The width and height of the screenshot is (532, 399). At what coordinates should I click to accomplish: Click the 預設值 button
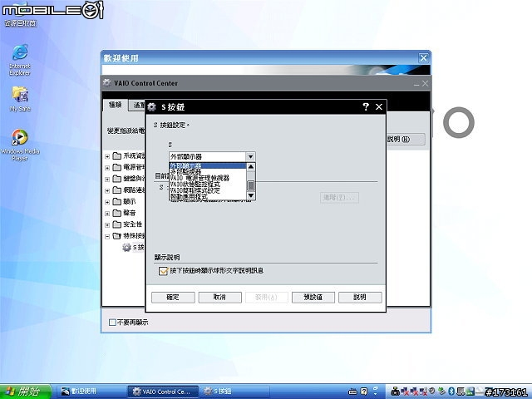[313, 298]
